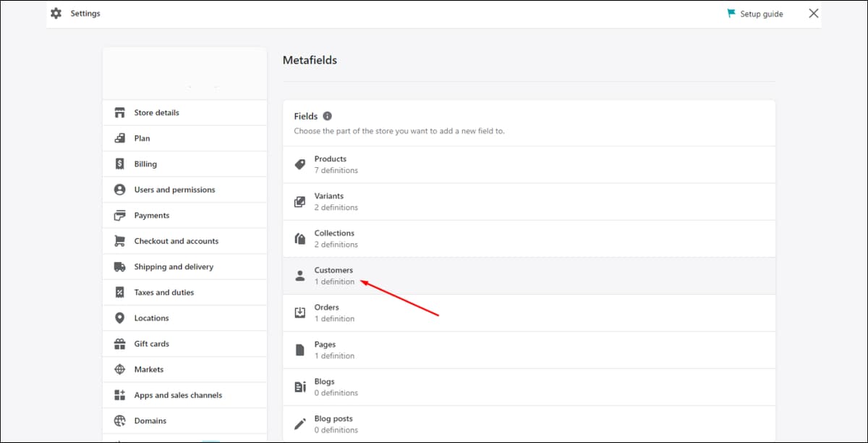Open Products metafield definitions
This screenshot has height=443, width=868.
click(x=529, y=164)
